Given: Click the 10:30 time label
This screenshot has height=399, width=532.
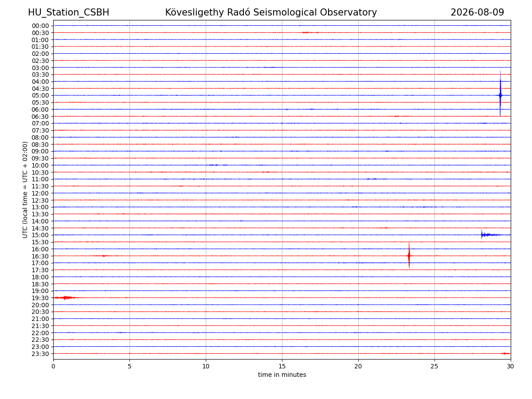Looking at the screenshot, I should coord(40,172).
